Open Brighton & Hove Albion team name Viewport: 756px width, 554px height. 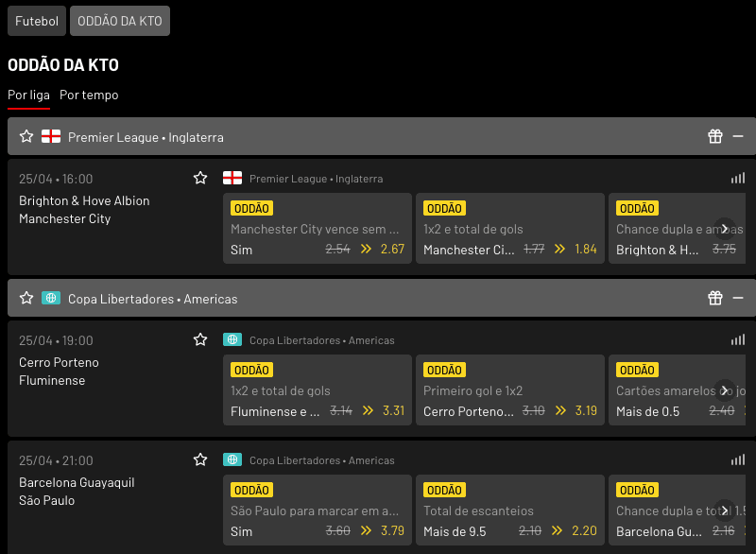click(x=84, y=200)
